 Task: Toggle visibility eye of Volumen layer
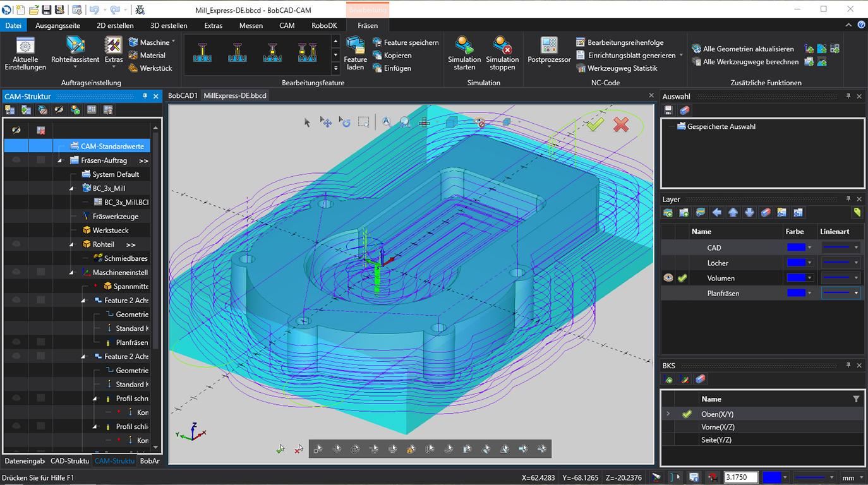[x=668, y=278]
